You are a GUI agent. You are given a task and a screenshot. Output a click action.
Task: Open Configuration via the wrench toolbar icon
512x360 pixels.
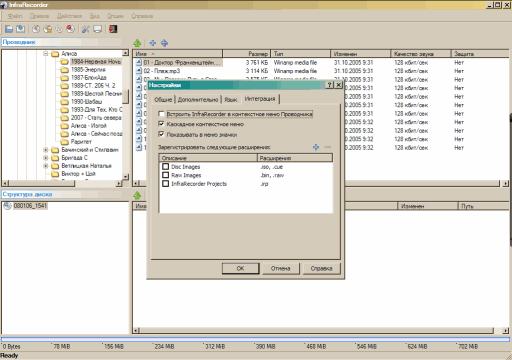(x=86, y=29)
